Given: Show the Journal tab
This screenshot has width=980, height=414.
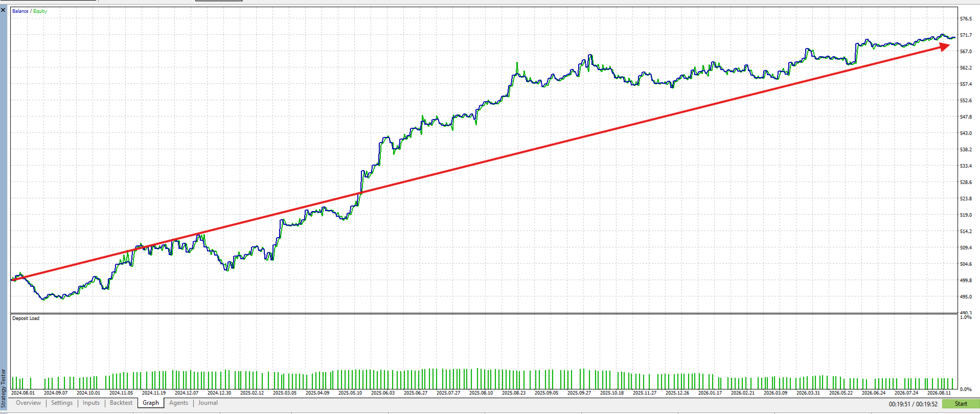Looking at the screenshot, I should (x=208, y=403).
